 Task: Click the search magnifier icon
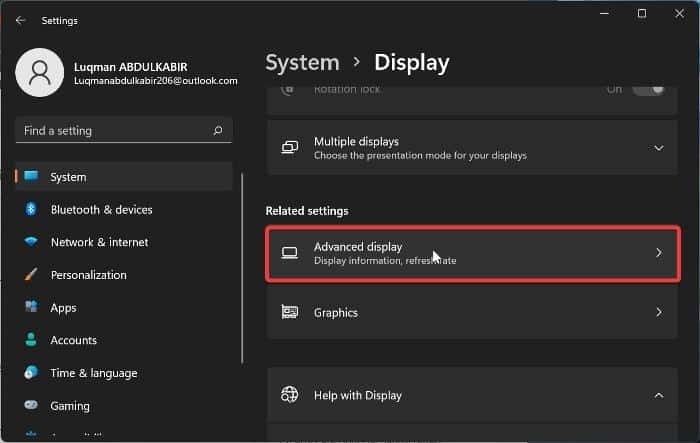[x=218, y=131]
